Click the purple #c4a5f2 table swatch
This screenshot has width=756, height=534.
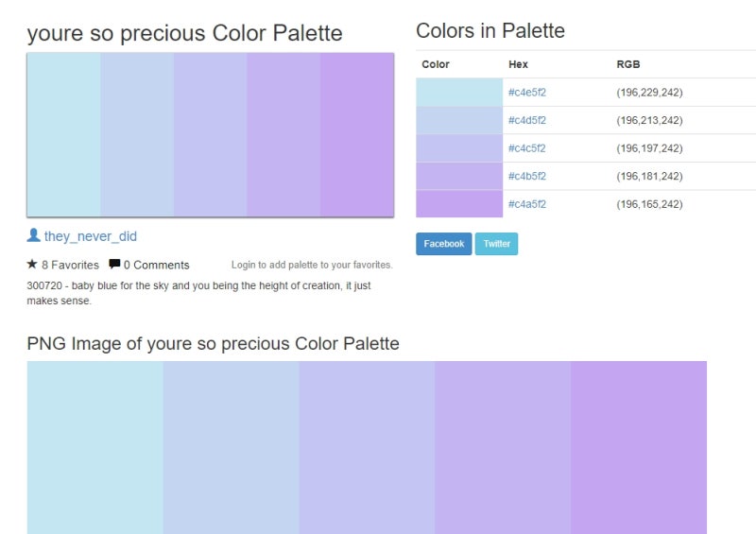pos(459,204)
